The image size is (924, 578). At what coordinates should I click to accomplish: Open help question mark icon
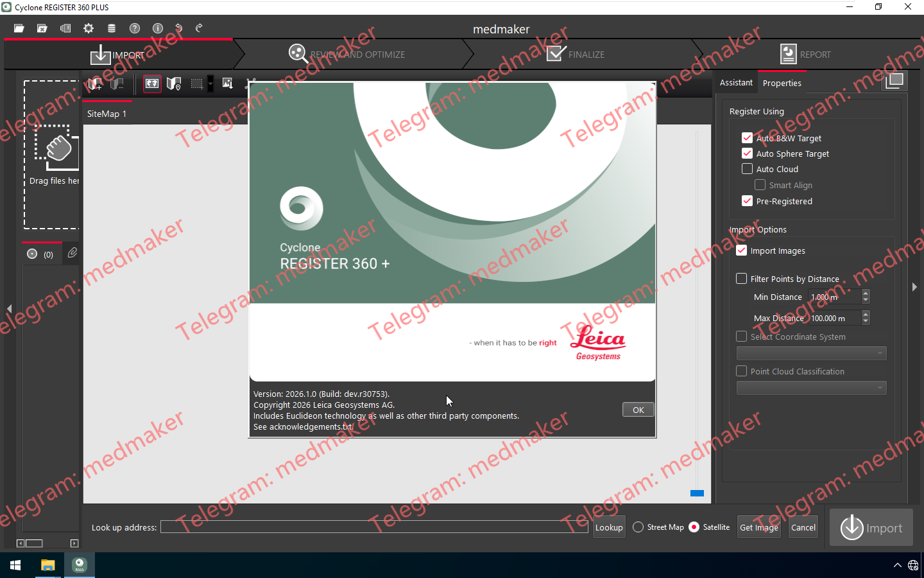(x=135, y=28)
